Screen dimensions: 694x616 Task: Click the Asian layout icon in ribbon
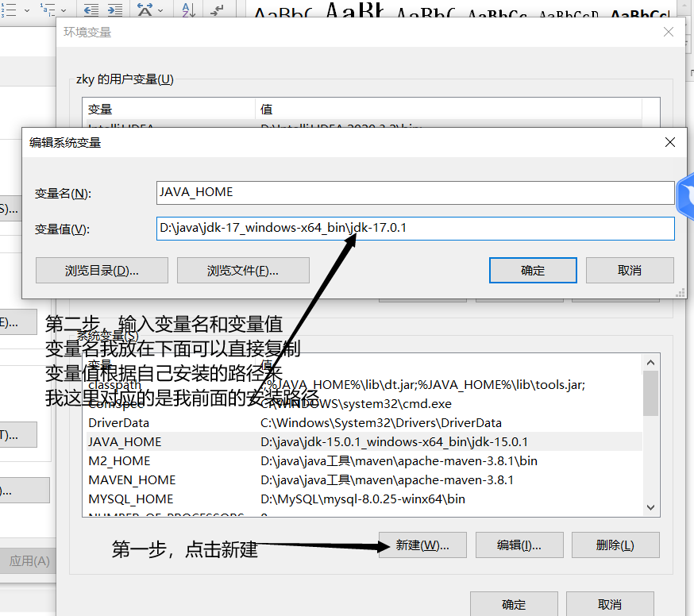145,10
